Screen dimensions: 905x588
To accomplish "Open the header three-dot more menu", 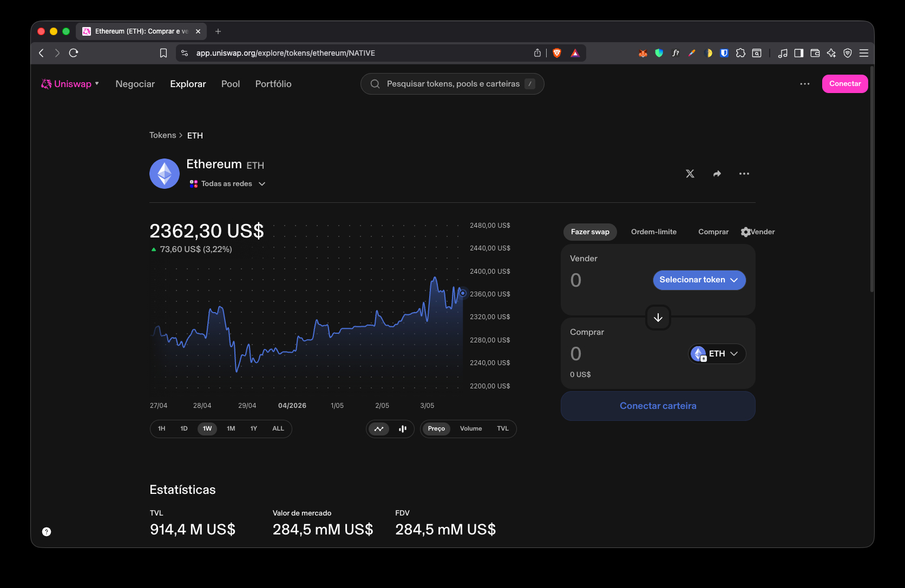I will pyautogui.click(x=805, y=84).
